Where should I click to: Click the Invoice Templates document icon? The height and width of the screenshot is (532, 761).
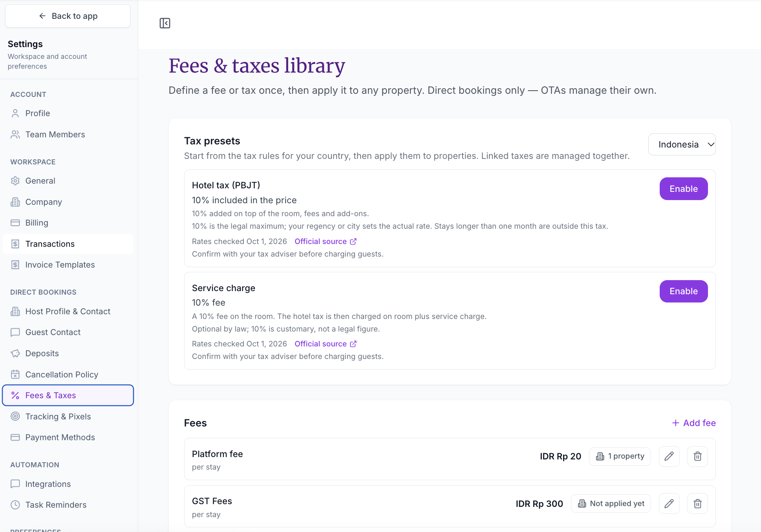tap(15, 265)
